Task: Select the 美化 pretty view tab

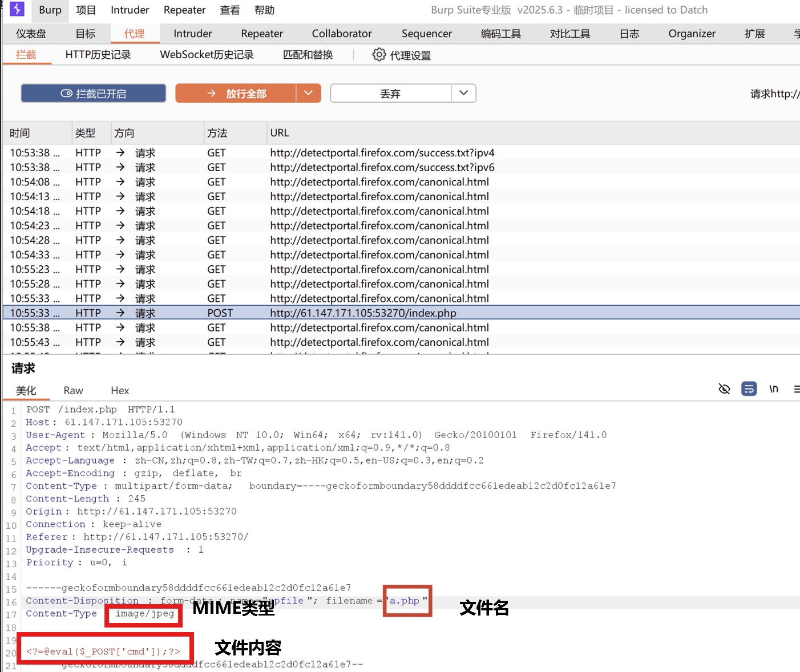Action: point(26,390)
